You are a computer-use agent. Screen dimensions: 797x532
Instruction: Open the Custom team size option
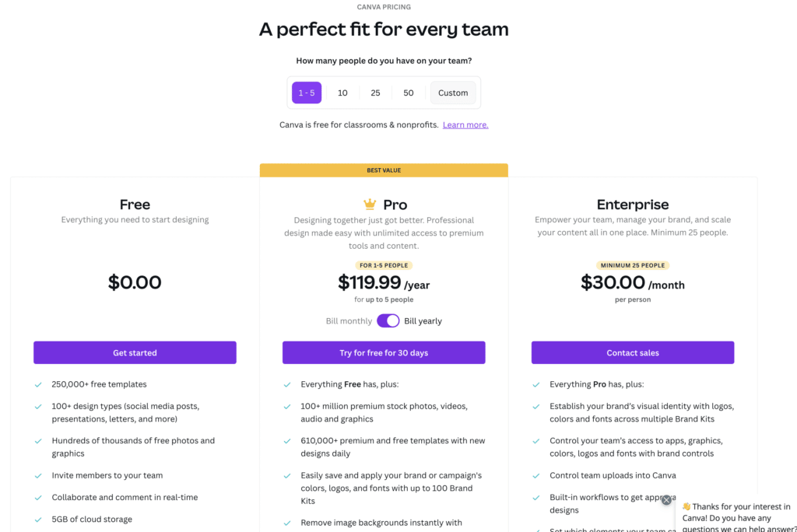click(453, 93)
